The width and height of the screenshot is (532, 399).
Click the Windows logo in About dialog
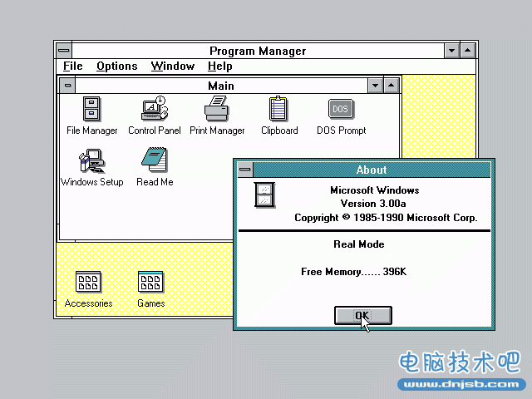click(264, 195)
